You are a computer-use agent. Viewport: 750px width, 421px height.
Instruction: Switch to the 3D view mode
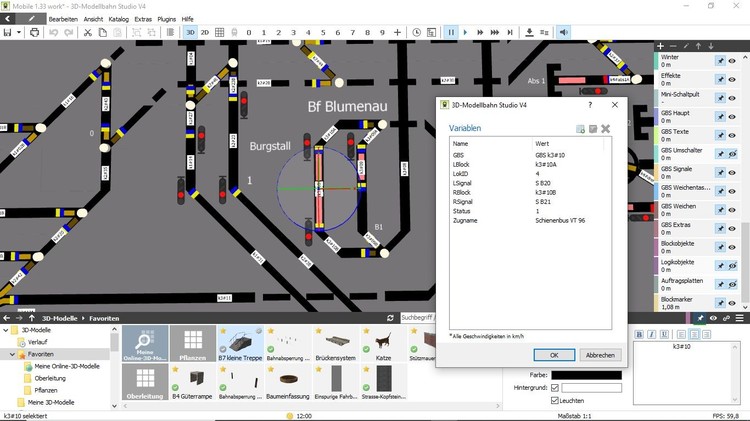coord(190,32)
